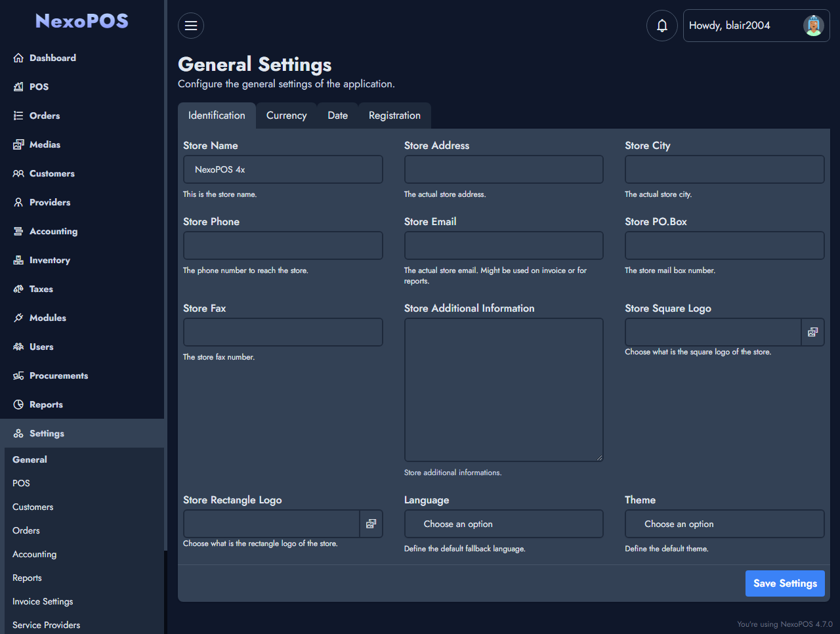Click the Store Phone input field
The width and height of the screenshot is (840, 634).
point(283,245)
